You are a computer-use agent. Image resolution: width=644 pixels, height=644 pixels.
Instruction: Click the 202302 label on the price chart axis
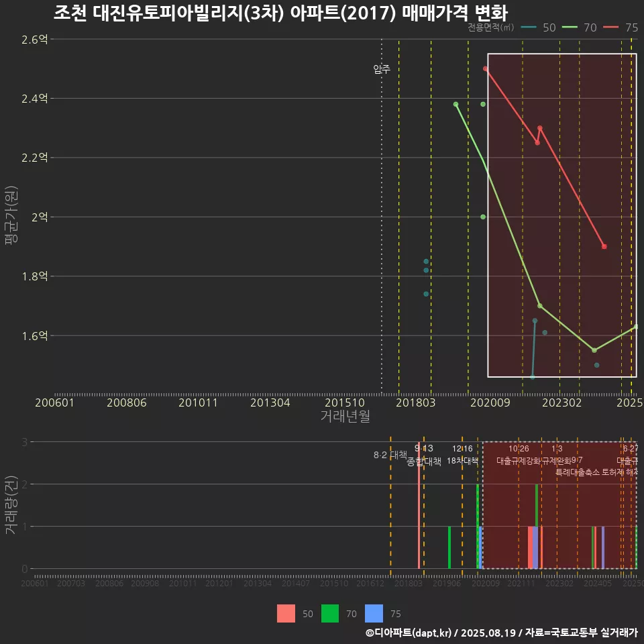click(x=562, y=402)
